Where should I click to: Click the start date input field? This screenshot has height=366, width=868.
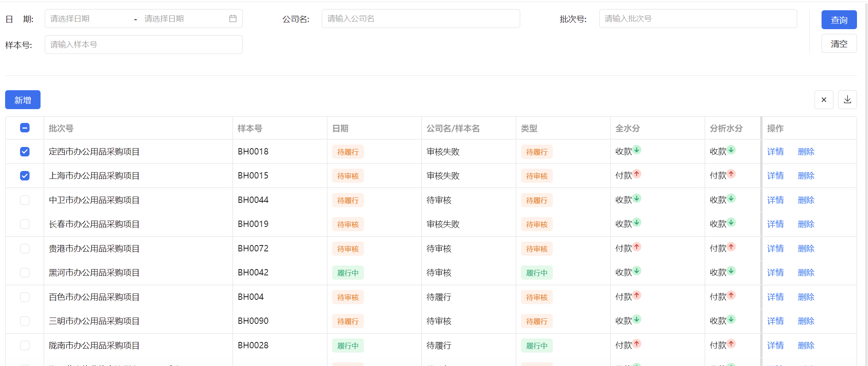tap(89, 19)
